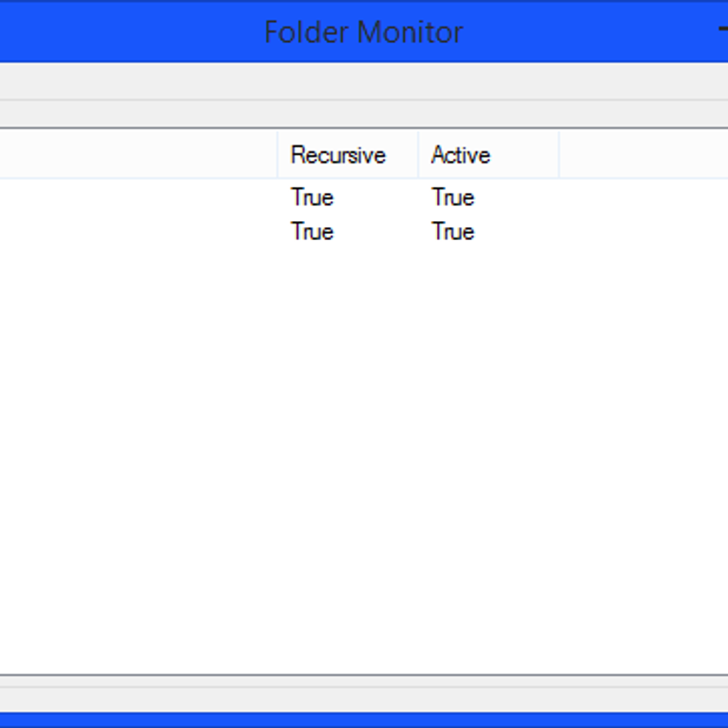728x728 pixels.
Task: Toggle the Active value of the second folder
Action: [453, 231]
